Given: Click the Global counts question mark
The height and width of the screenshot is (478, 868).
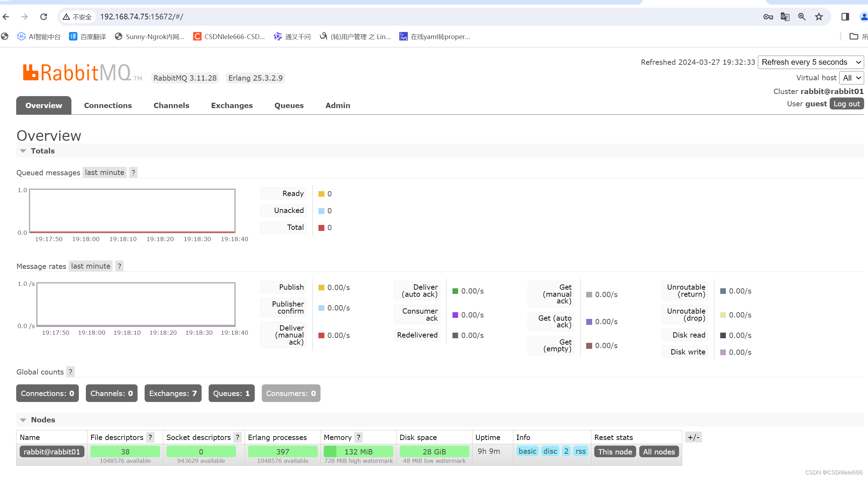Looking at the screenshot, I should (70, 372).
